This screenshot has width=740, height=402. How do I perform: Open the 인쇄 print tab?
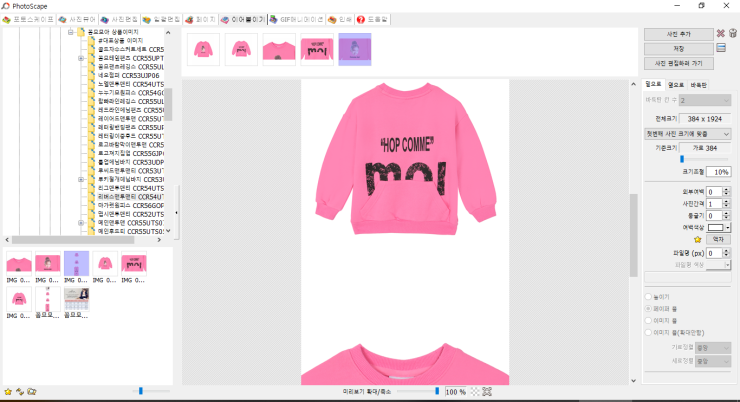(340, 19)
